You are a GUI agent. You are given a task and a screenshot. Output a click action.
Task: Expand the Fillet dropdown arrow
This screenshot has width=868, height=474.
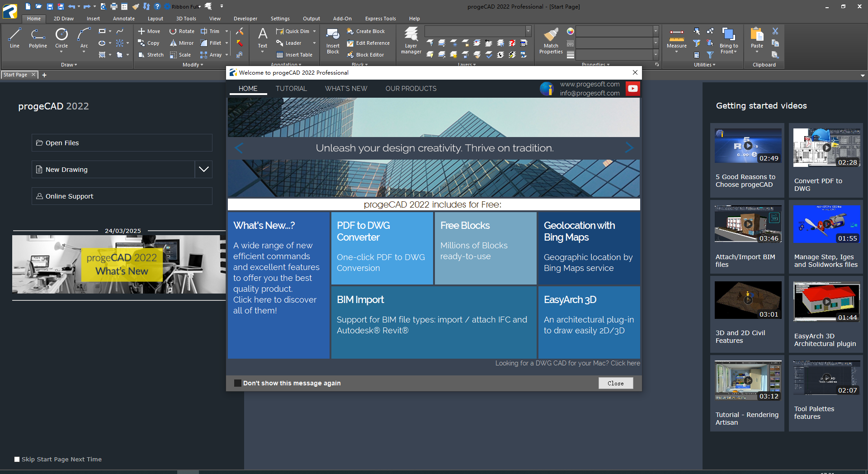(x=226, y=43)
